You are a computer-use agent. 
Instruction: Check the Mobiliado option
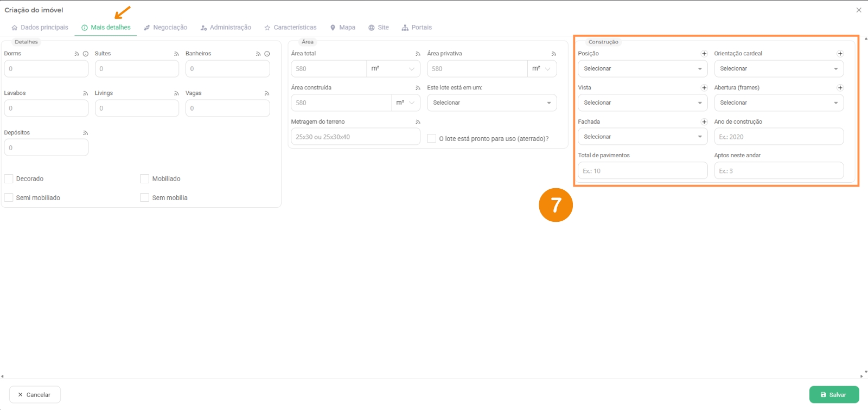tap(144, 179)
